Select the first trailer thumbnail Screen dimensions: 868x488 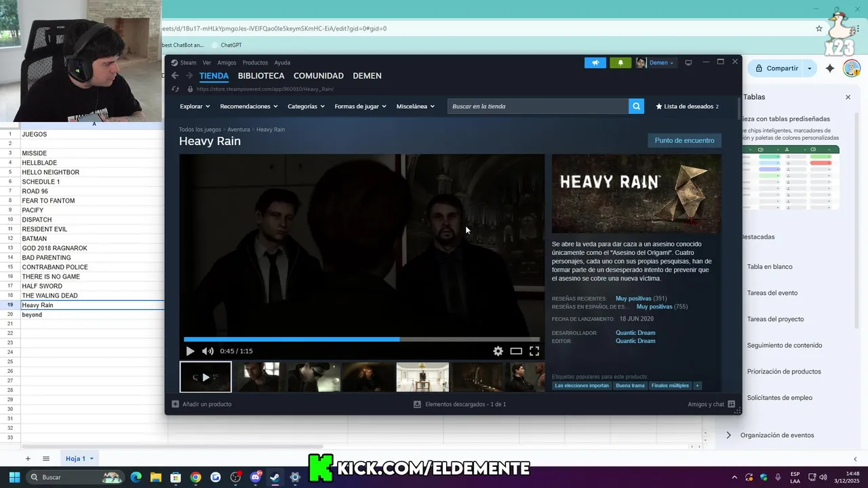click(x=205, y=378)
